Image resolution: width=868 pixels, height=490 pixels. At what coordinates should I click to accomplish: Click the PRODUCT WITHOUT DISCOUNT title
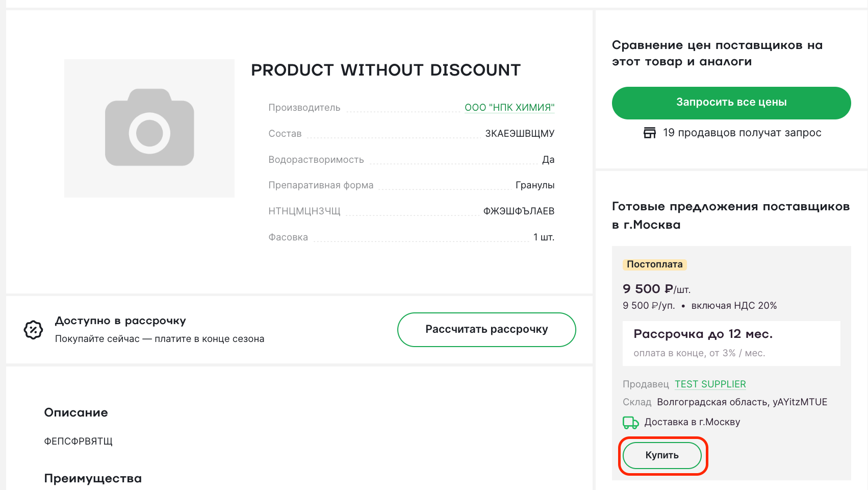[386, 70]
